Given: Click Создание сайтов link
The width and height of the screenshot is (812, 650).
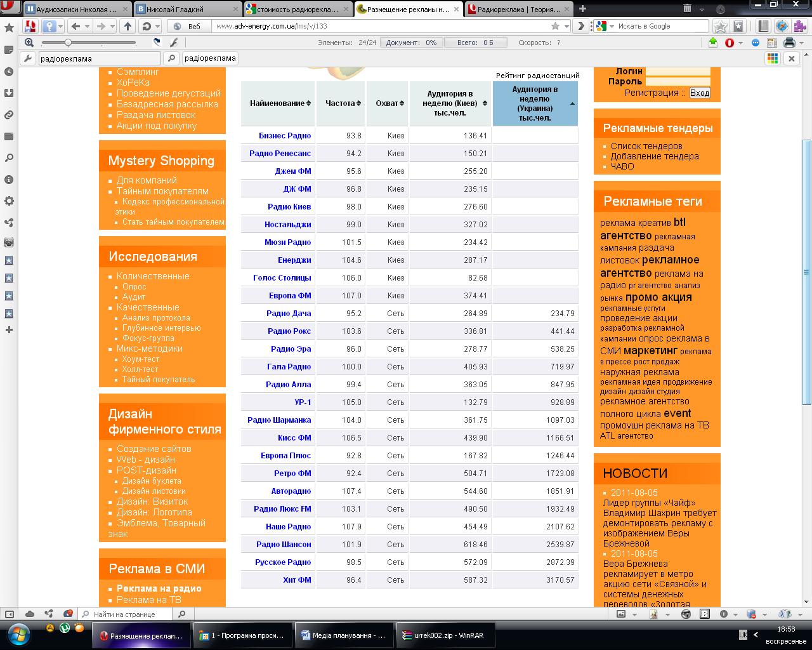Looking at the screenshot, I should click(x=154, y=449).
